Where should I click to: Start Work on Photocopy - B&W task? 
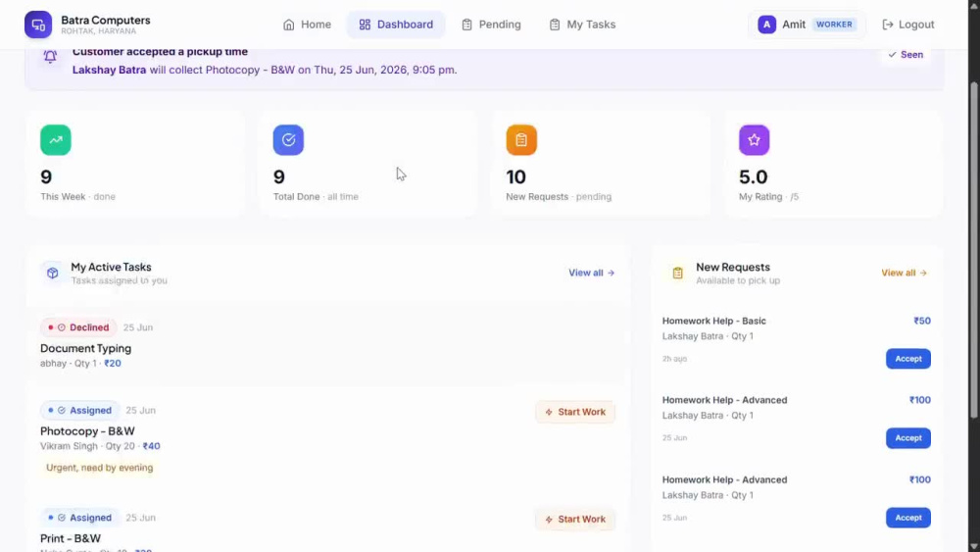point(575,412)
